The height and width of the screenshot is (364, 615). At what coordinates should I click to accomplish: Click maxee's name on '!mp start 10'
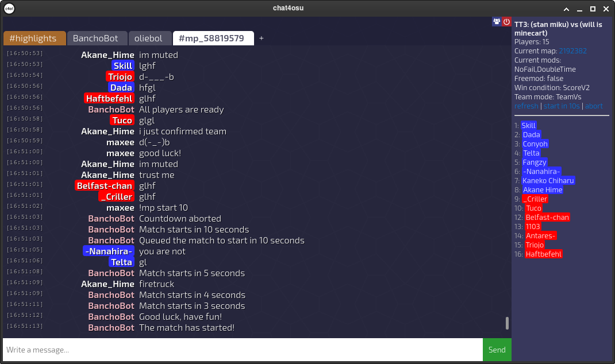(120, 208)
